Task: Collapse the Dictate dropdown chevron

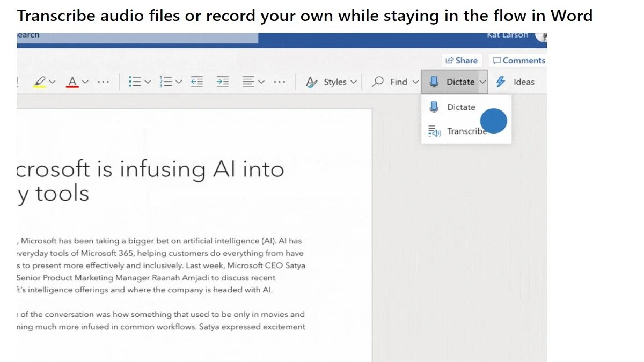Action: (x=482, y=82)
